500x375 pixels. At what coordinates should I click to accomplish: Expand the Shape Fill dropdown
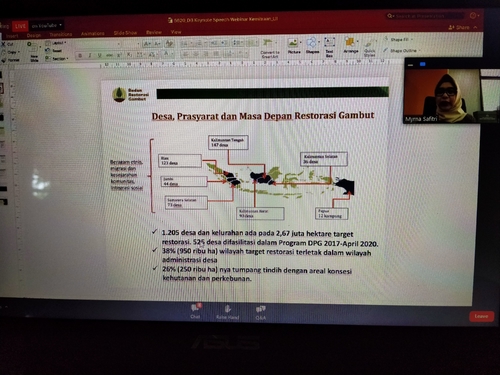(x=399, y=39)
